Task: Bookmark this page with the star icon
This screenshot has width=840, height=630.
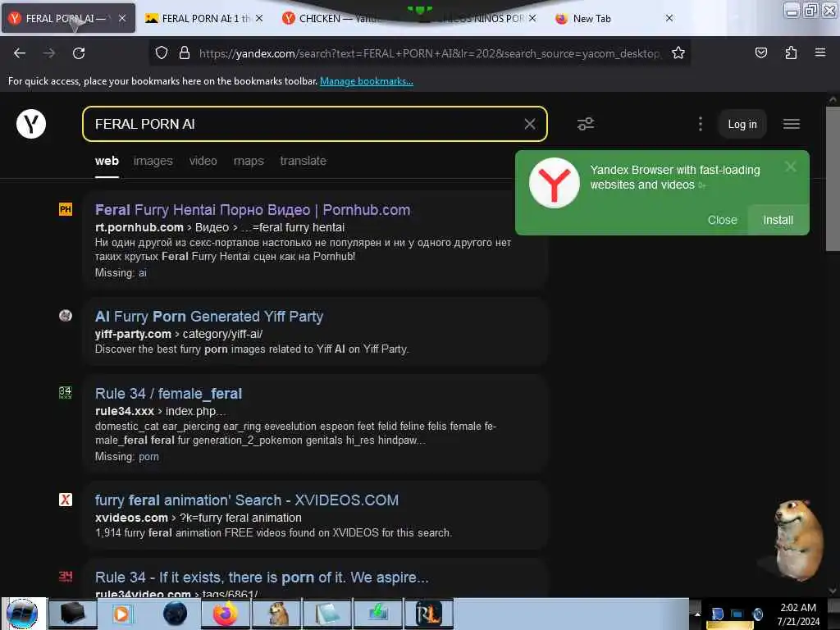Action: [678, 53]
